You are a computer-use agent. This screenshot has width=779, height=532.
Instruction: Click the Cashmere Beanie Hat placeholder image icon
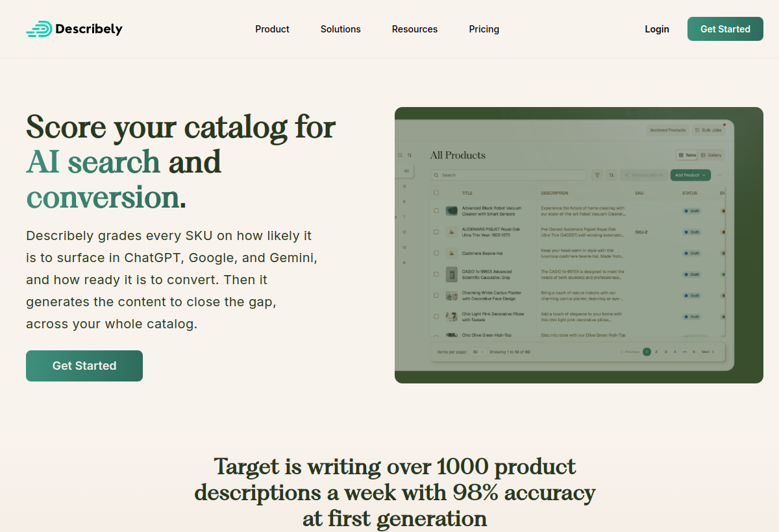(452, 253)
